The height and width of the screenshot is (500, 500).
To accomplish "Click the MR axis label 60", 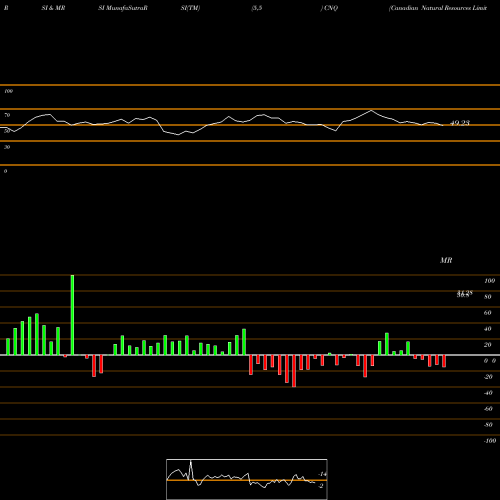I will pos(488,313).
